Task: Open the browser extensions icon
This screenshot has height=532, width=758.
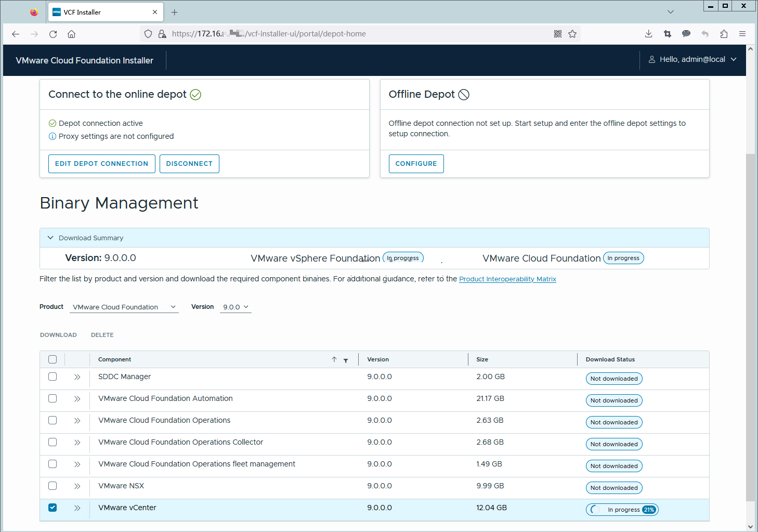Action: [x=724, y=34]
